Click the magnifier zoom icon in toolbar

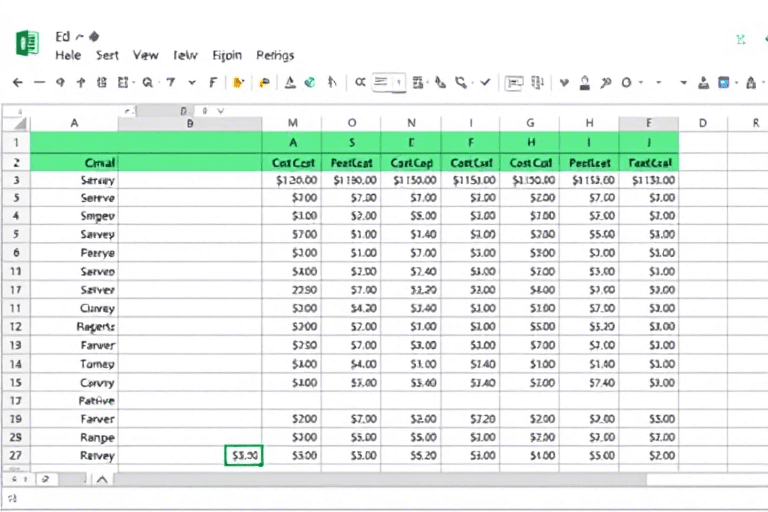point(148,83)
